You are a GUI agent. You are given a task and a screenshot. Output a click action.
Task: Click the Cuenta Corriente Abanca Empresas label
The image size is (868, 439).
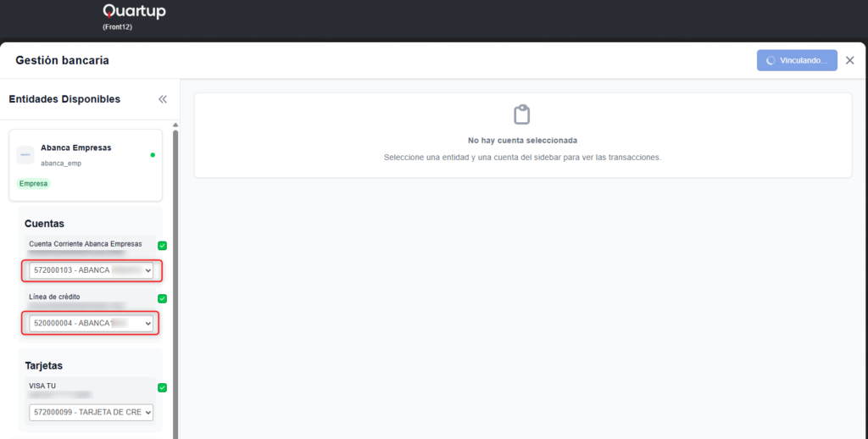(x=85, y=244)
